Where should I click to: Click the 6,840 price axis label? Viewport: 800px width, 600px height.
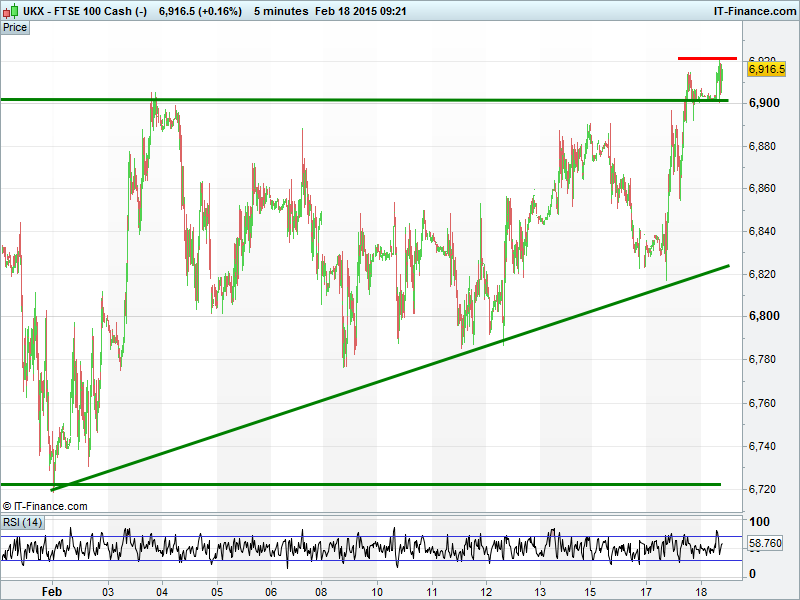pos(764,232)
